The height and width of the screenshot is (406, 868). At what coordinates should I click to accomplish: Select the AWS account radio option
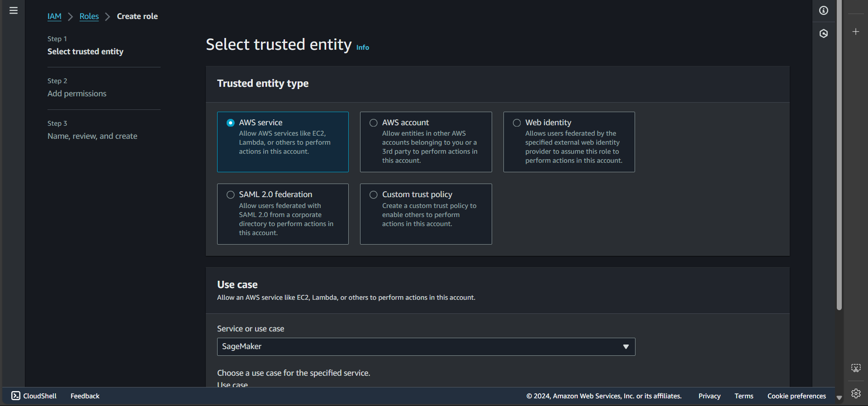374,123
